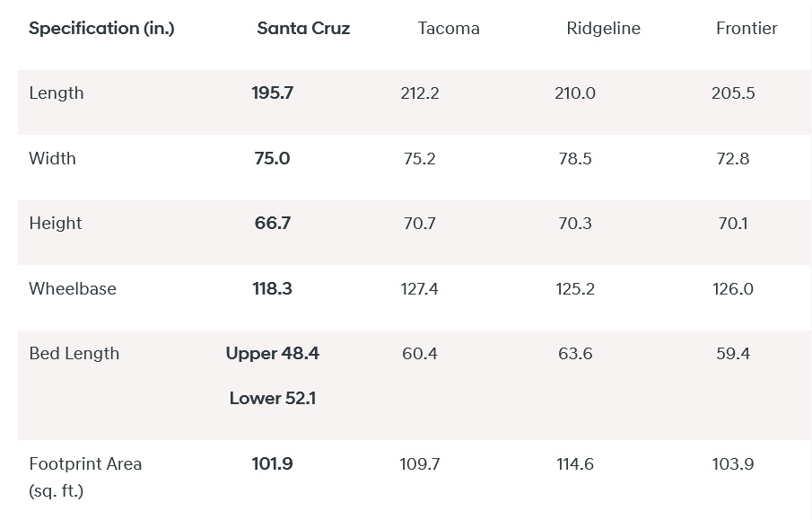
Task: Click the Ridgeline column header
Action: pos(603,29)
